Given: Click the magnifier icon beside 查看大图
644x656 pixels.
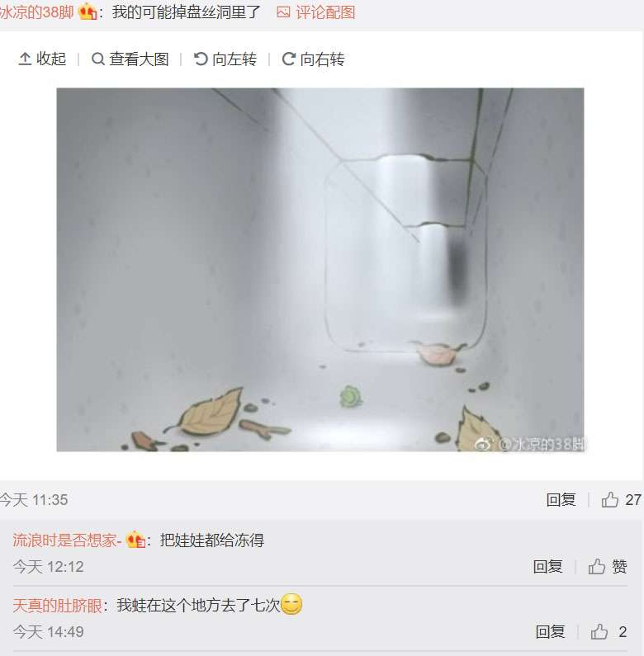Looking at the screenshot, I should click(98, 59).
